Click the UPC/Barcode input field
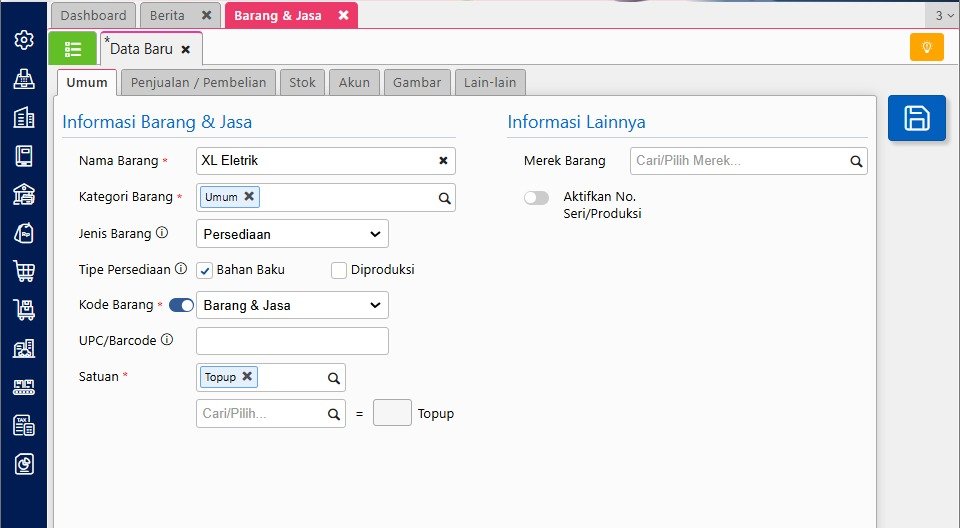 click(x=292, y=341)
